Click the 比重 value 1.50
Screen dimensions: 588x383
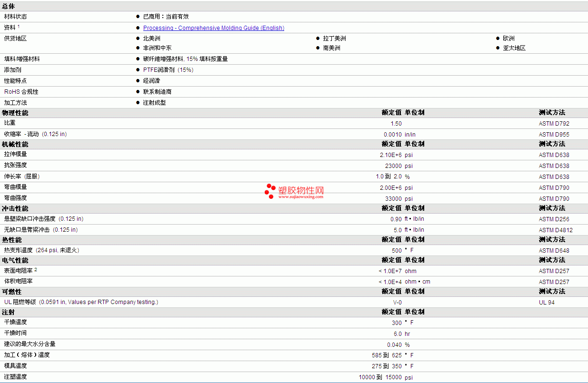pyautogui.click(x=396, y=124)
